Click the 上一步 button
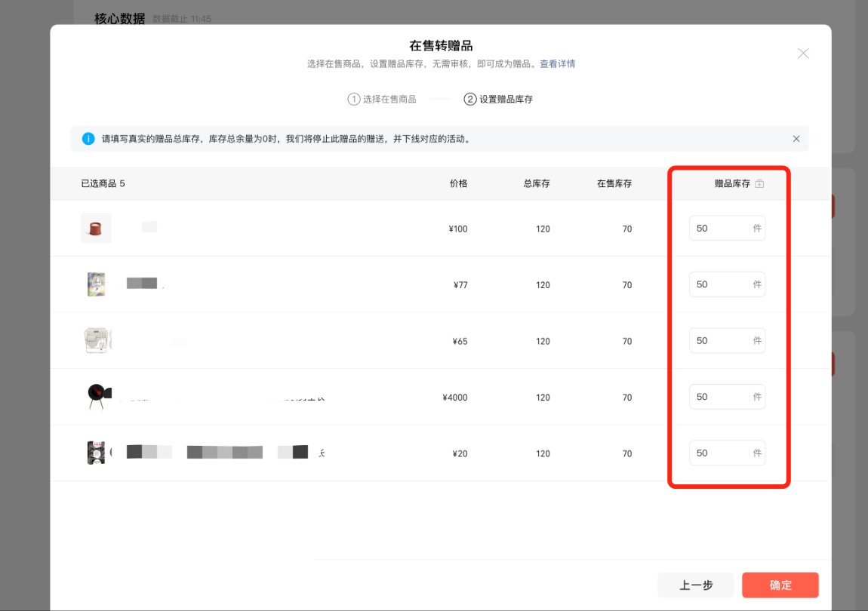 [696, 585]
